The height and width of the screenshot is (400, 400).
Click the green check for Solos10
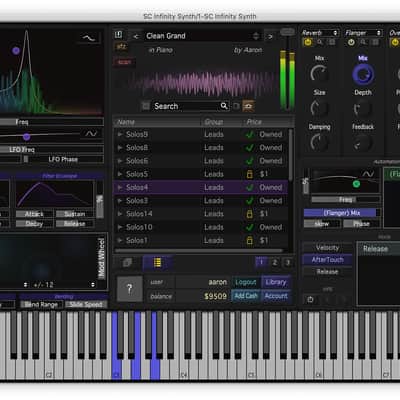(x=249, y=227)
